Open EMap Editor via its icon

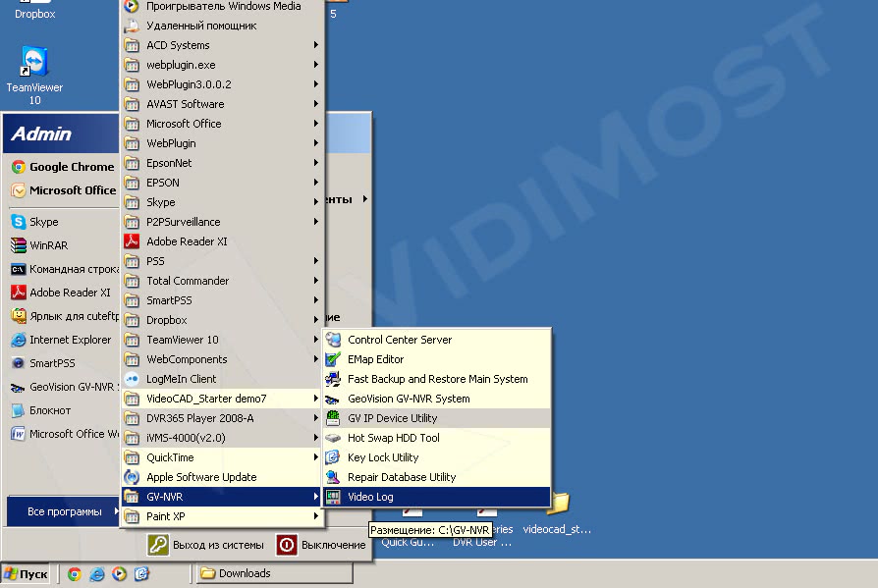pyautogui.click(x=334, y=359)
